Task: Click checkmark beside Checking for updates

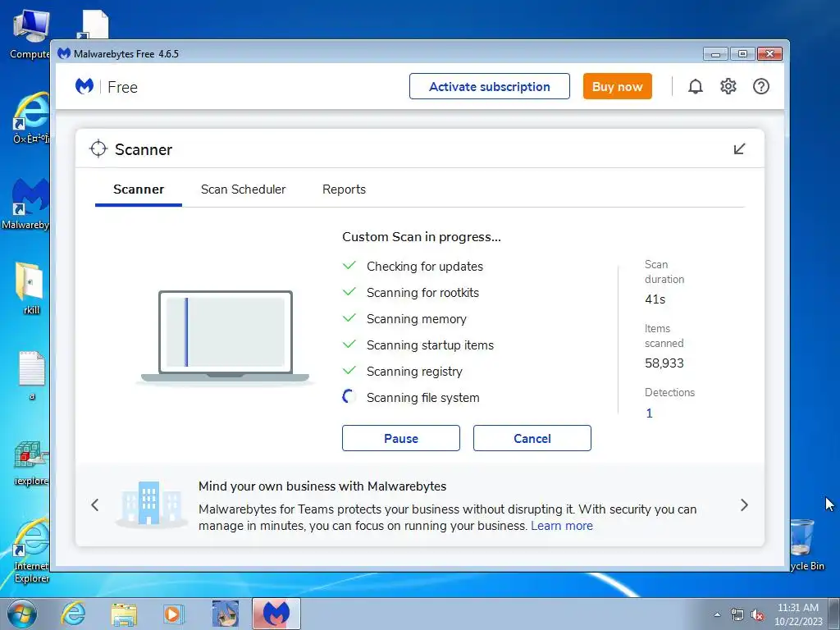Action: [x=349, y=265]
